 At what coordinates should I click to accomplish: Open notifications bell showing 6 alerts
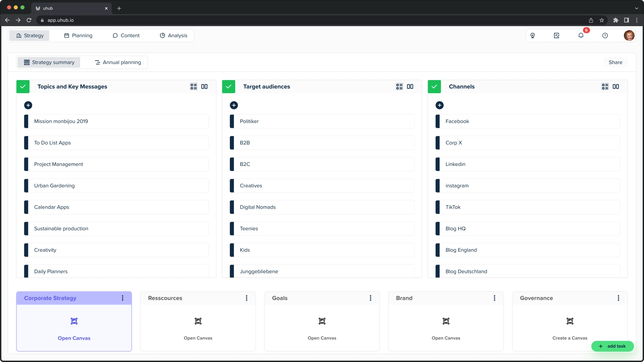point(580,36)
